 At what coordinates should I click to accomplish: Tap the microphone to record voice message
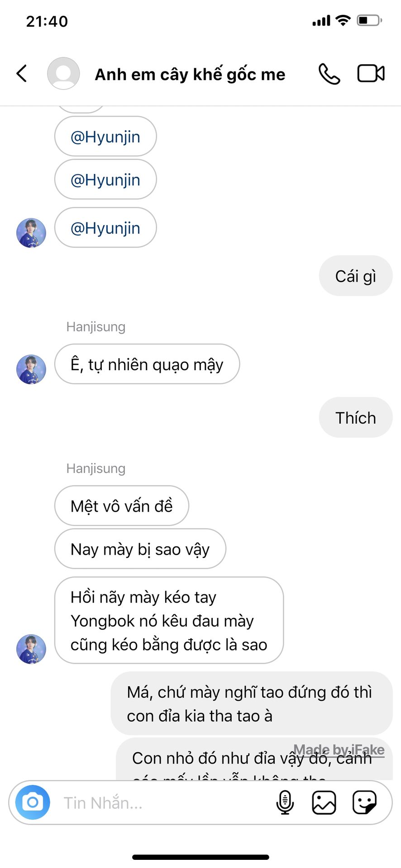point(285,802)
